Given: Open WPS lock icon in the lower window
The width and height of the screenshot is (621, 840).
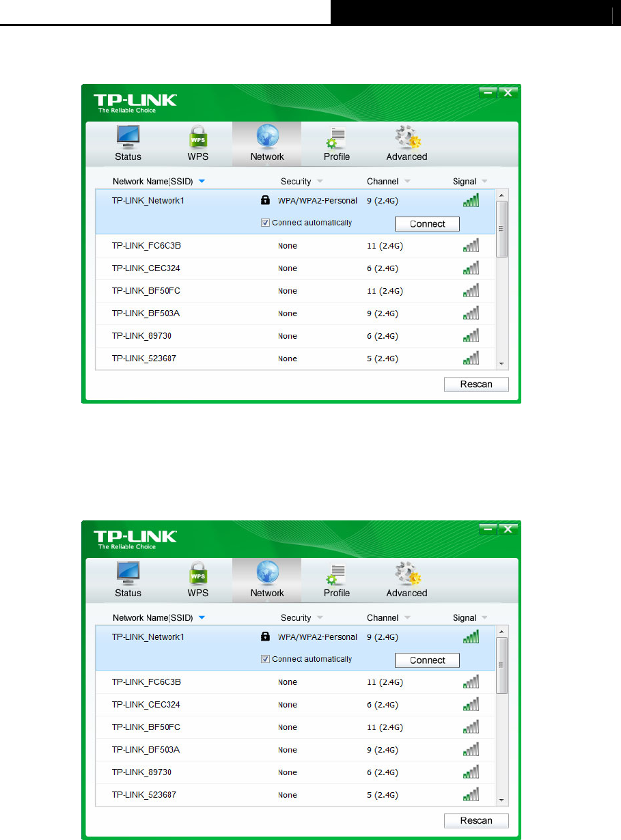Looking at the screenshot, I should pyautogui.click(x=197, y=574).
